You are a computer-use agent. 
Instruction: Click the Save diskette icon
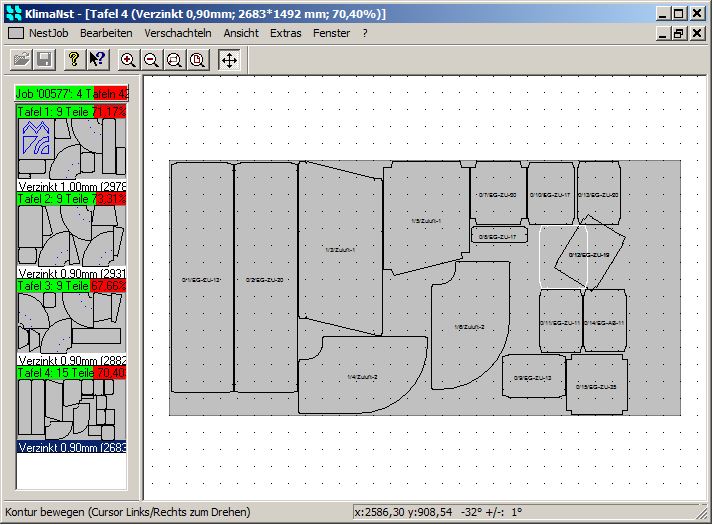44,60
